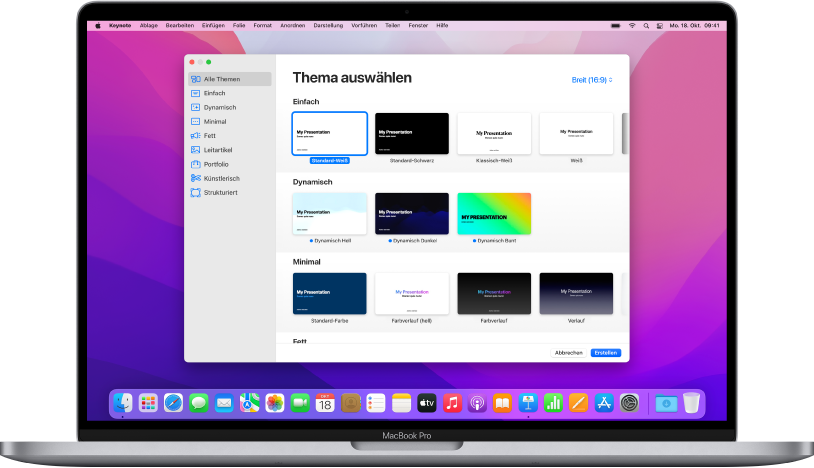Launch Maps from the Dock
814x468 pixels.
click(x=250, y=403)
